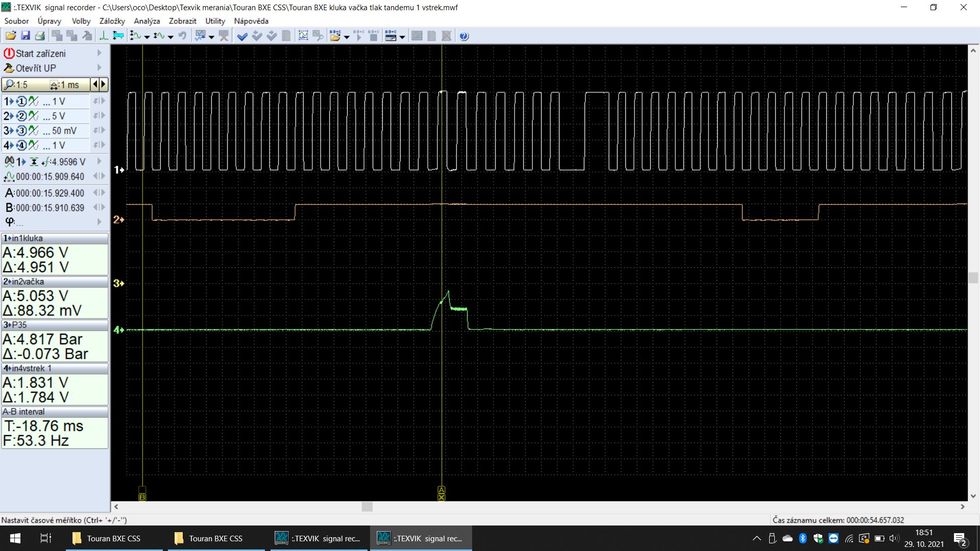Toggle channel 4 circled number indicator

[21, 145]
